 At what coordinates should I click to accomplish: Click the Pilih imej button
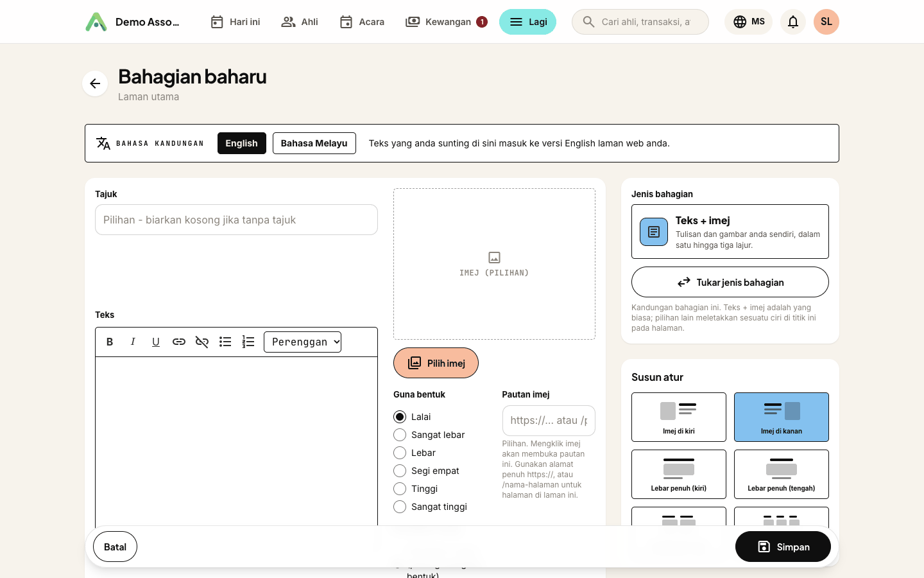click(x=436, y=363)
